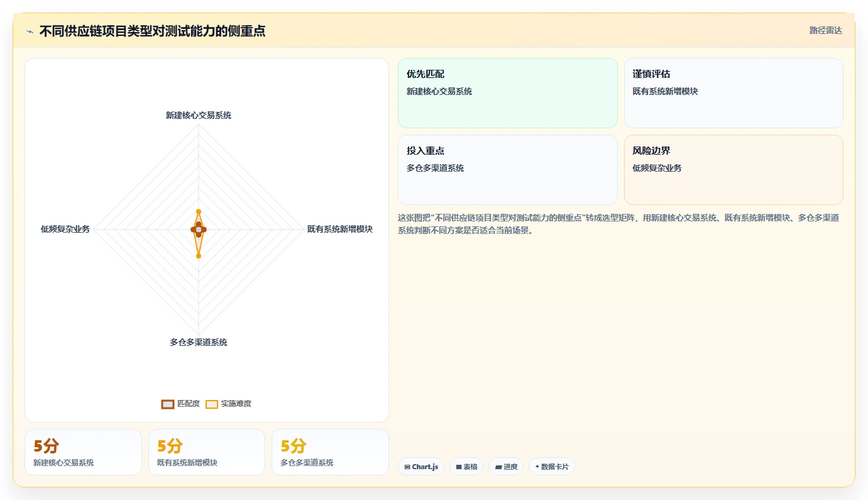Click the top orange data point on radar

[x=199, y=212]
